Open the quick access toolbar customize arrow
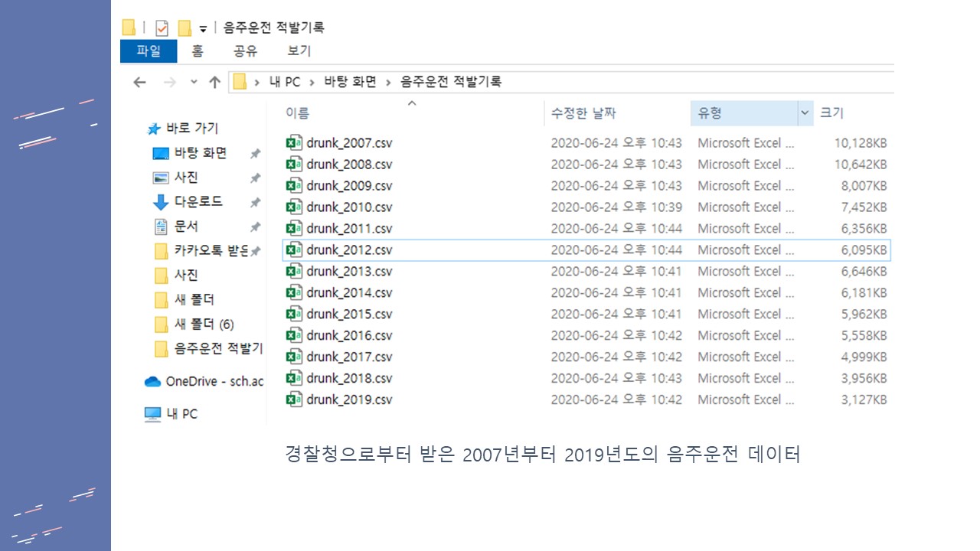Screen dimensions: 980x551 click(203, 29)
